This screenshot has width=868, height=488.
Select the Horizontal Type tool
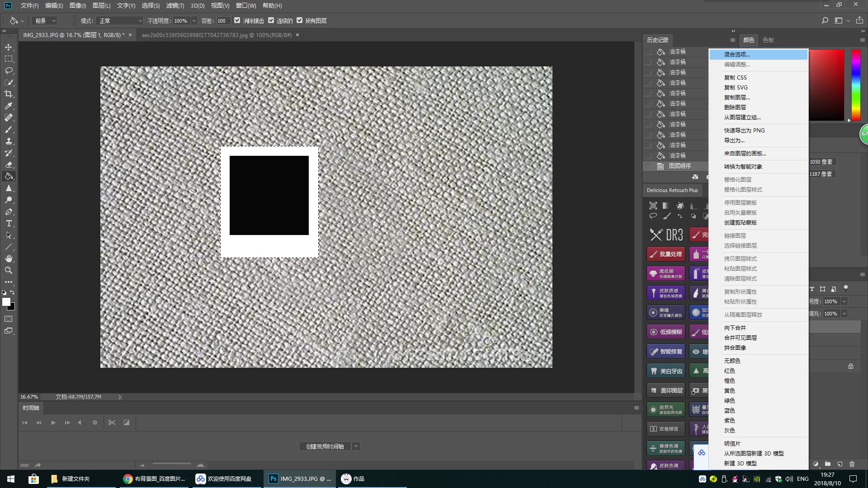point(9,224)
